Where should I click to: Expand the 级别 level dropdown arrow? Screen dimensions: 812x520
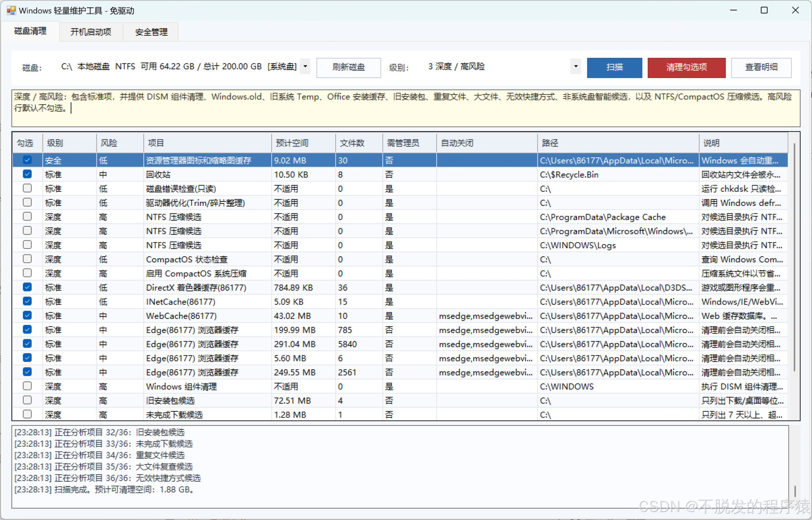575,67
